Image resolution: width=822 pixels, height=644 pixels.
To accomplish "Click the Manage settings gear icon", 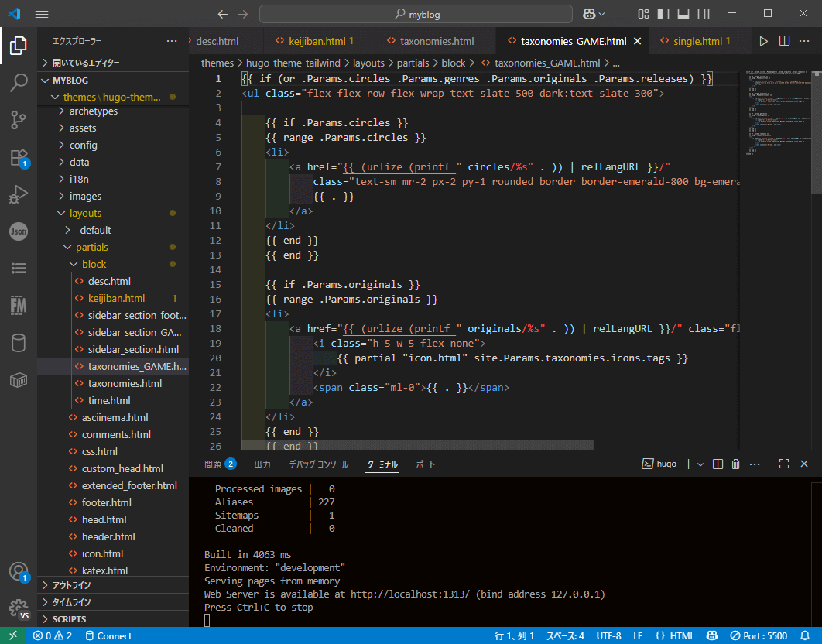I will 19,608.
